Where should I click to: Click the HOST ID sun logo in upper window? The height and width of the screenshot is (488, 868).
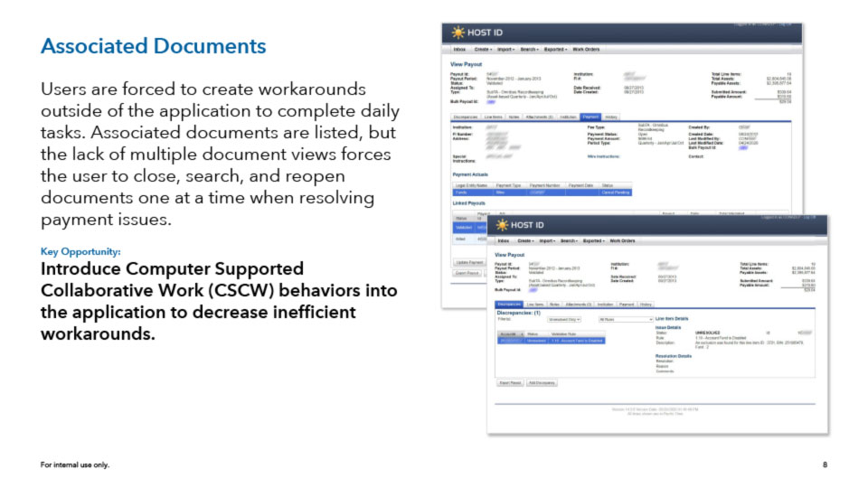coord(458,33)
